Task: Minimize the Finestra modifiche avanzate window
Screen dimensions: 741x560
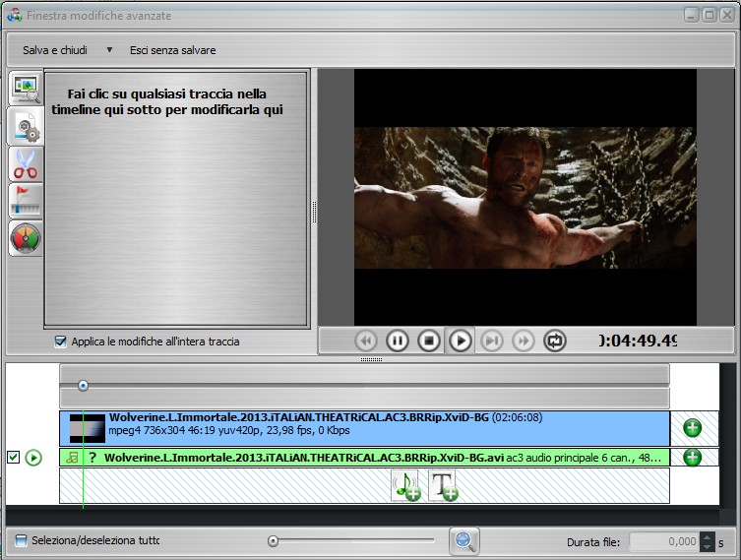Action: (692, 15)
